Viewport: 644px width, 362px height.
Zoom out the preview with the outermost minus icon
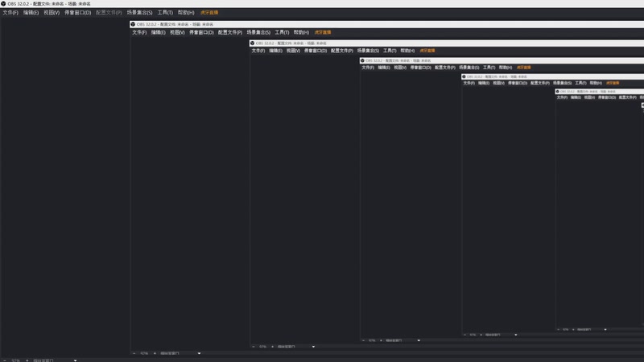tap(5, 360)
